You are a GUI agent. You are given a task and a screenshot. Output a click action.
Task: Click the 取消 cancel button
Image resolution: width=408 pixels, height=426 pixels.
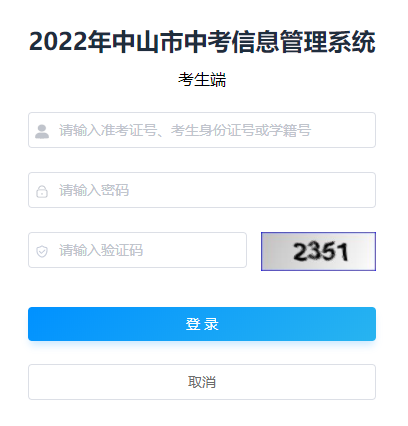point(202,382)
